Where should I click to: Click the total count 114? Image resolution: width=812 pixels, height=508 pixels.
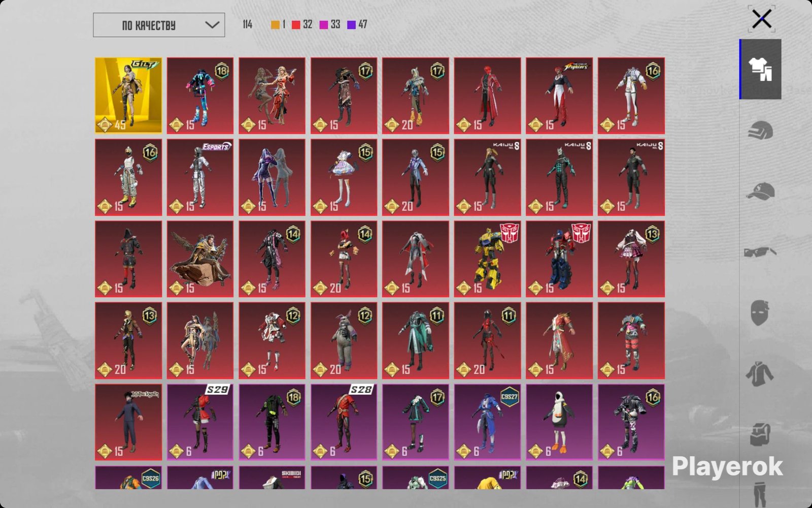(x=247, y=24)
